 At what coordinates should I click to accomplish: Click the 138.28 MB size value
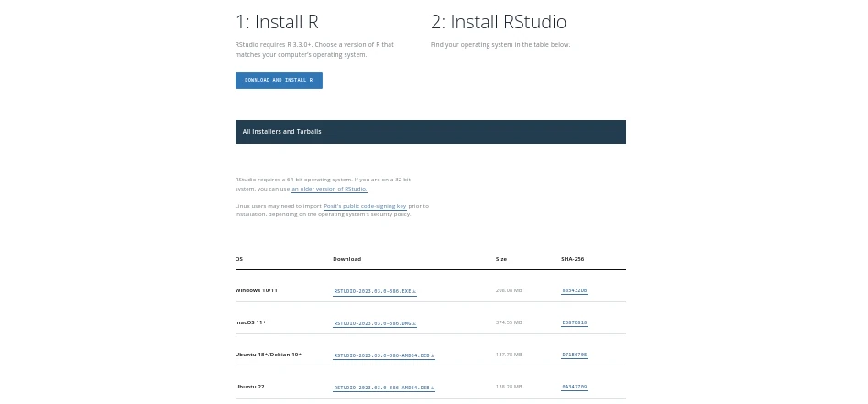(x=509, y=387)
